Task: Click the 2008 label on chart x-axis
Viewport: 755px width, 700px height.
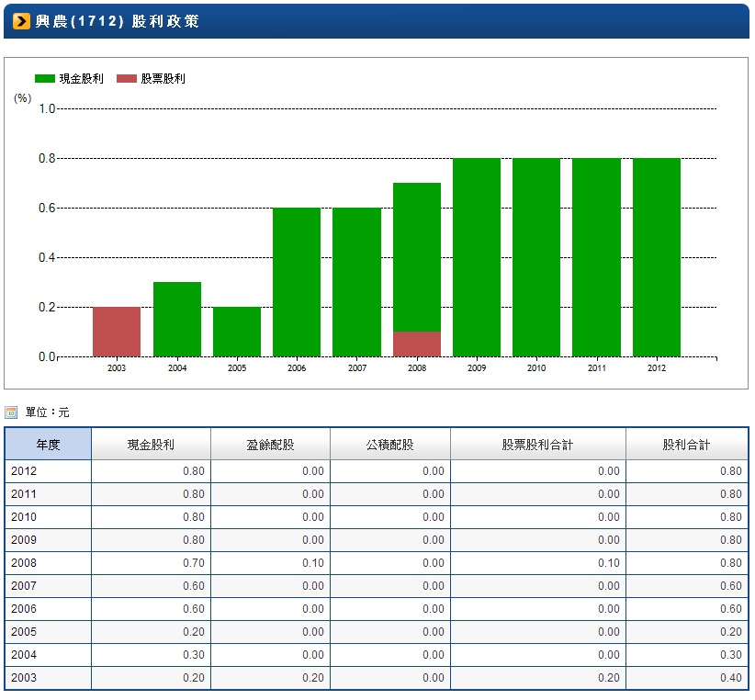Action: click(x=417, y=367)
